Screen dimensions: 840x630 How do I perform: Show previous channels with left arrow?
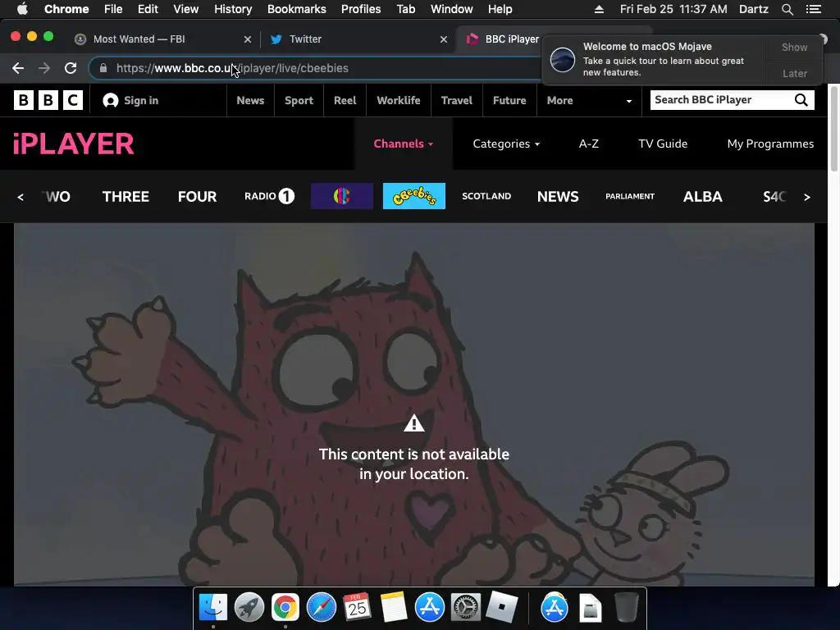coord(21,197)
